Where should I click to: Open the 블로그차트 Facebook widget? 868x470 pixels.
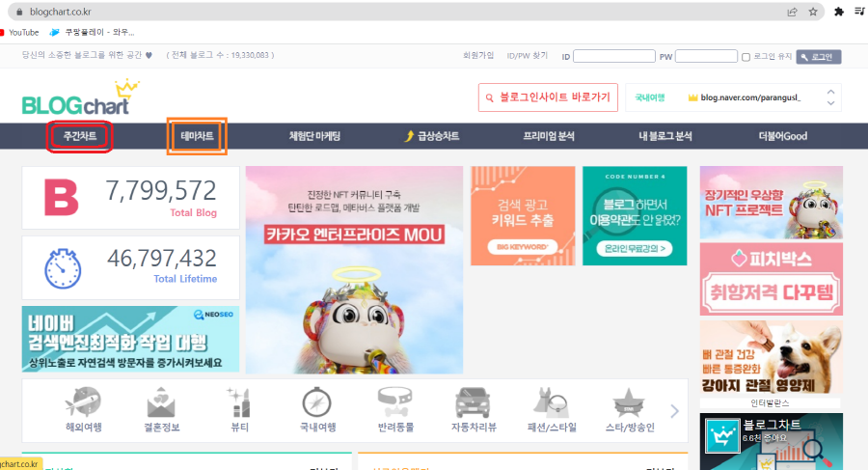pos(772,441)
